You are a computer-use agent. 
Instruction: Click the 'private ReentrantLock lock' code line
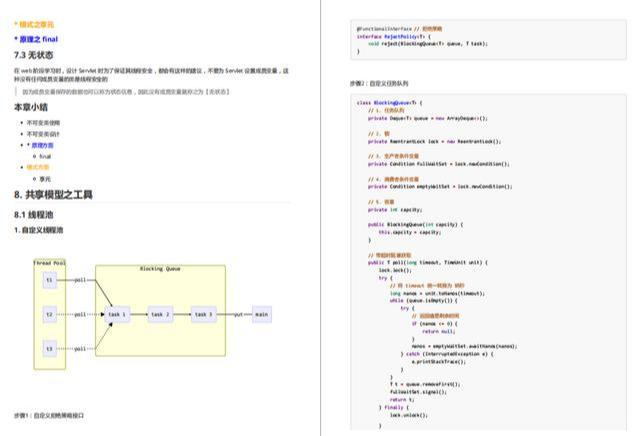pos(434,141)
